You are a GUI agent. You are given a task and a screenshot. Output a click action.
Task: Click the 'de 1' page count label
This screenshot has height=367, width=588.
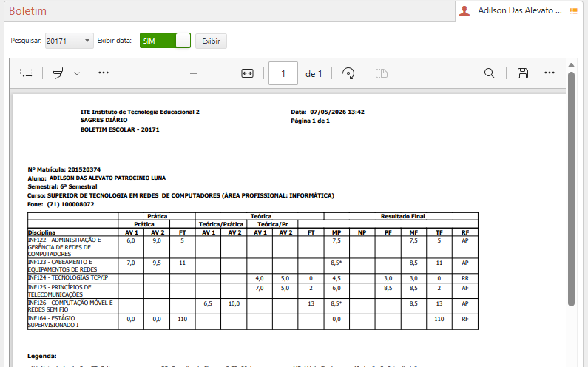point(314,74)
